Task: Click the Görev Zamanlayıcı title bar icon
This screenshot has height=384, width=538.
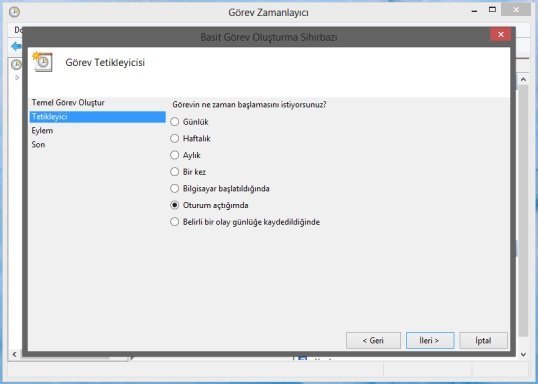Action: [x=14, y=12]
